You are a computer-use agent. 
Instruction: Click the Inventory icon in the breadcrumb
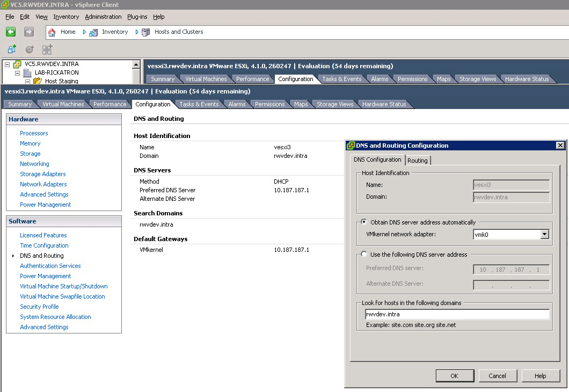click(x=93, y=32)
